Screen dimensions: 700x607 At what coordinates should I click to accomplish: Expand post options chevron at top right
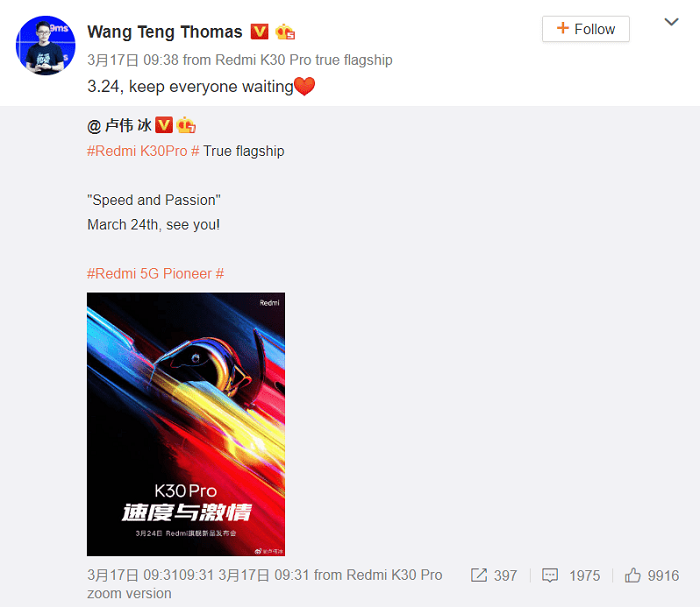click(x=671, y=22)
